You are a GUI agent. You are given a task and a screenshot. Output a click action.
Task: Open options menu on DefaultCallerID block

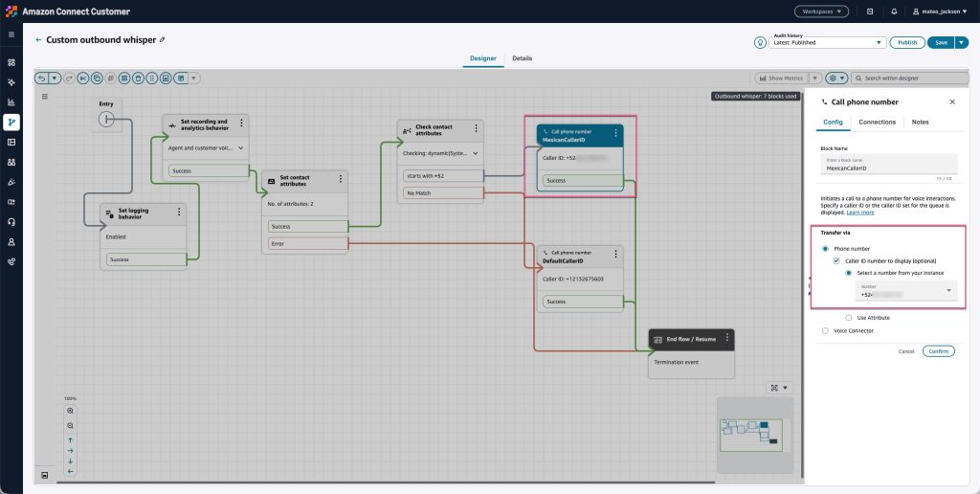pos(615,254)
